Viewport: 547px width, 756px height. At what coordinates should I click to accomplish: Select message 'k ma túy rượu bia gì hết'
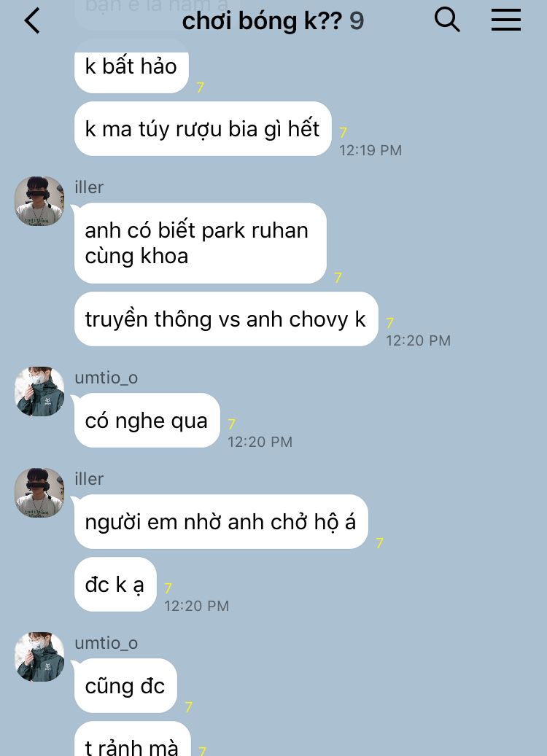click(x=203, y=129)
